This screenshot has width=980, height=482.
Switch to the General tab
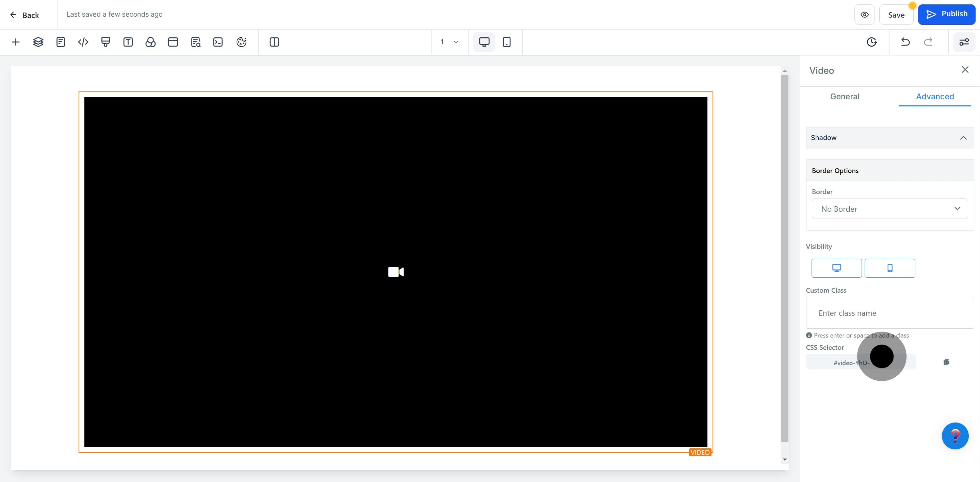[845, 96]
